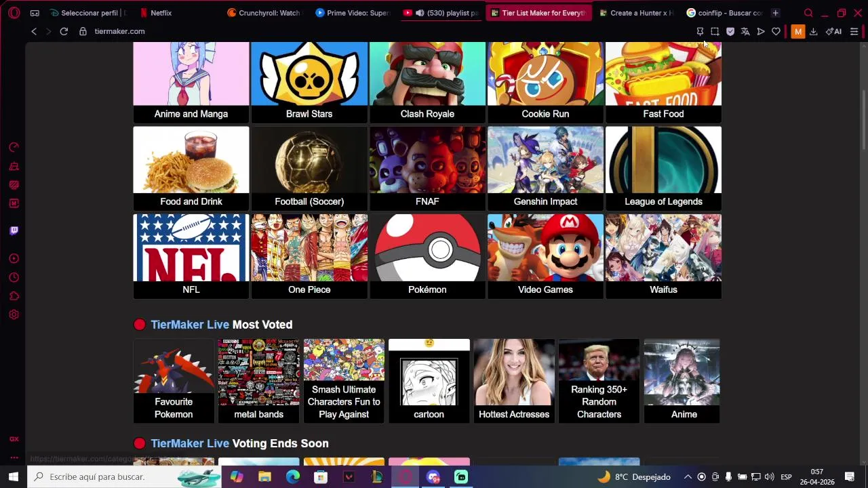Open the Video Games category
The width and height of the screenshot is (868, 488).
click(x=545, y=256)
